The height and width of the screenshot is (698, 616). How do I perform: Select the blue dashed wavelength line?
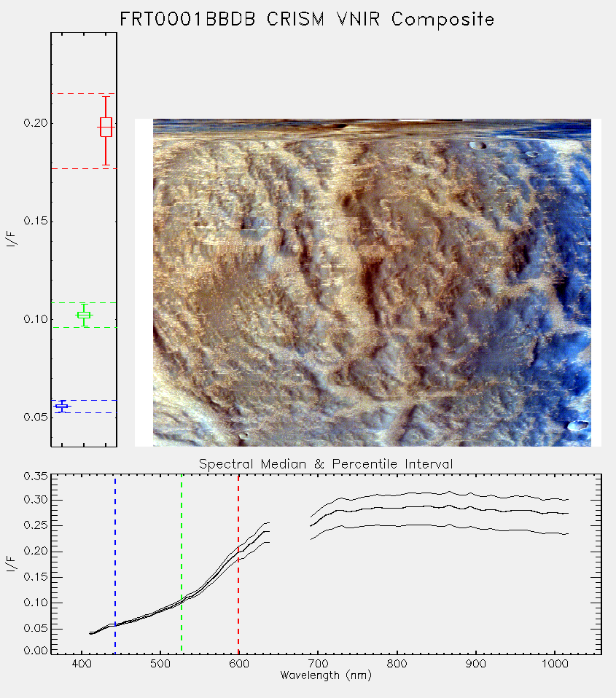click(x=115, y=564)
